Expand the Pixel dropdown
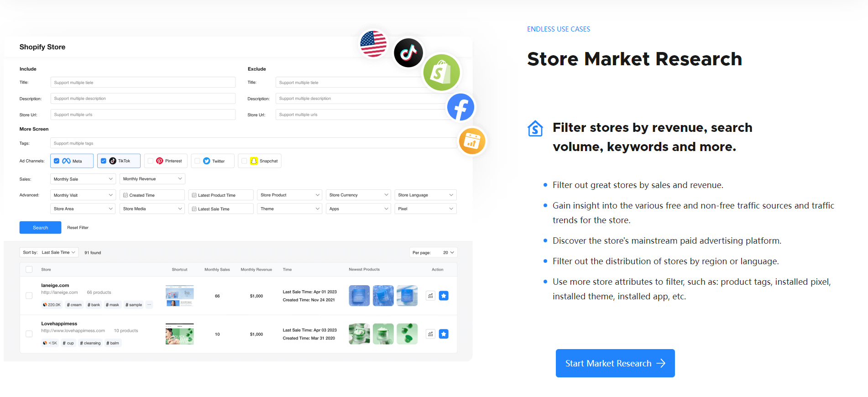 tap(426, 209)
